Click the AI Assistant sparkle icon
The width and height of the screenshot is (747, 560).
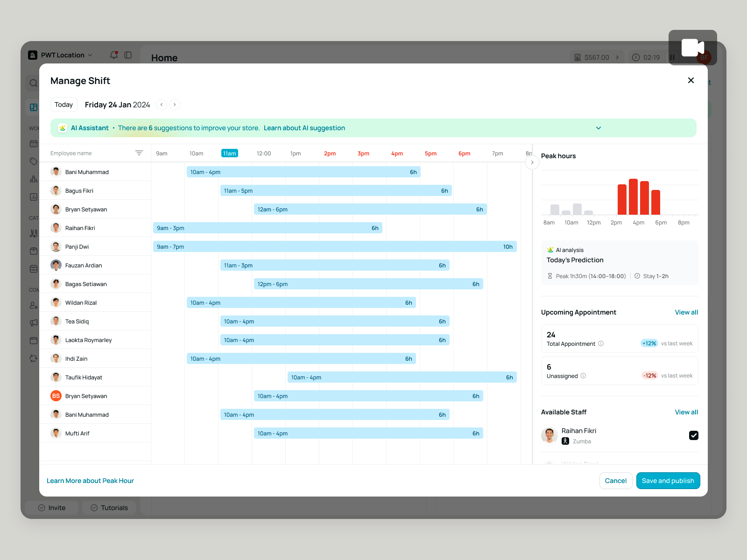[63, 128]
